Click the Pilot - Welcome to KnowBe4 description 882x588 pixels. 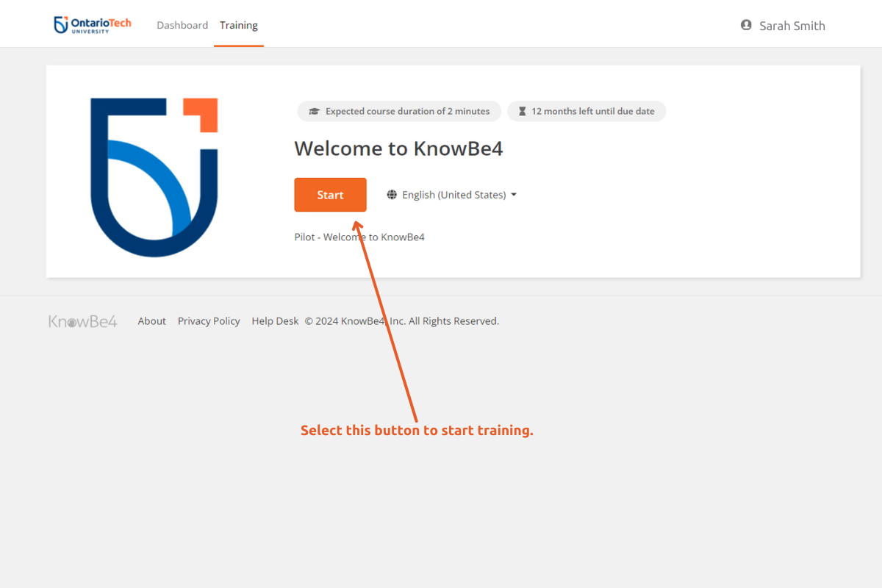click(359, 237)
